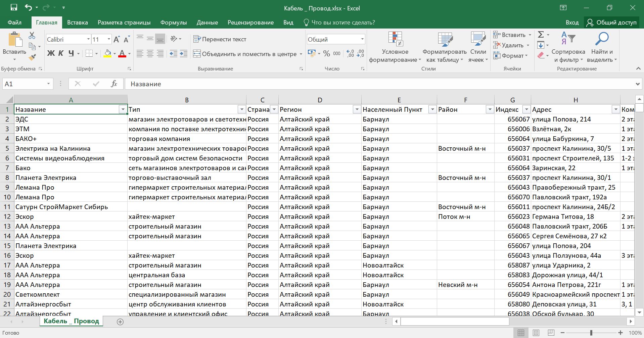This screenshot has width=644, height=338.
Task: Open the filter dropdown for Название column
Action: point(123,110)
